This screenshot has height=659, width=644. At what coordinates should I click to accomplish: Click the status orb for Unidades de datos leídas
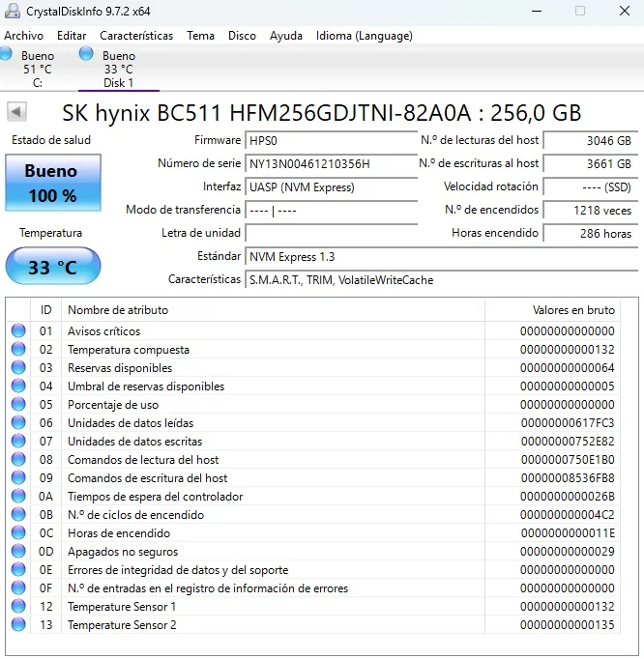18,423
